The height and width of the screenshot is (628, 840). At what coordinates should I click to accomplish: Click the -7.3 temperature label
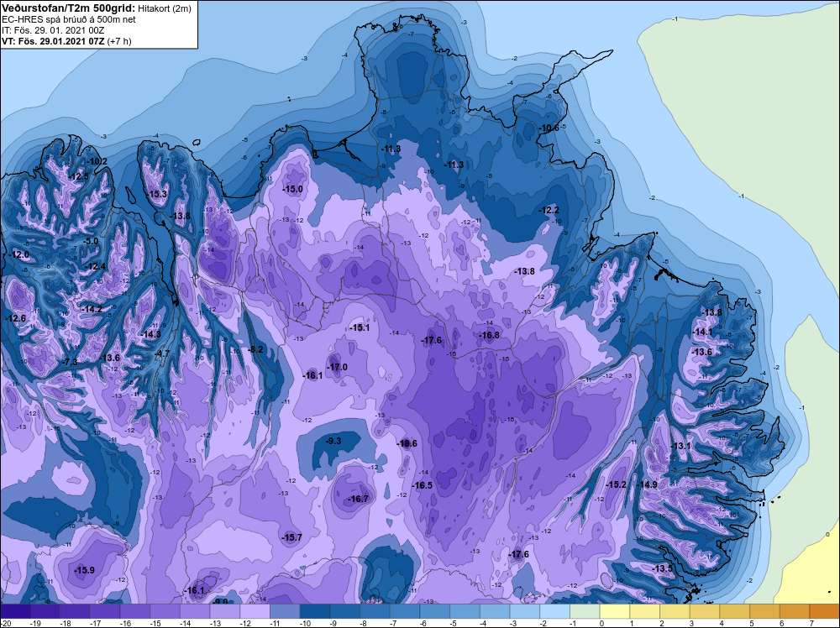70,363
